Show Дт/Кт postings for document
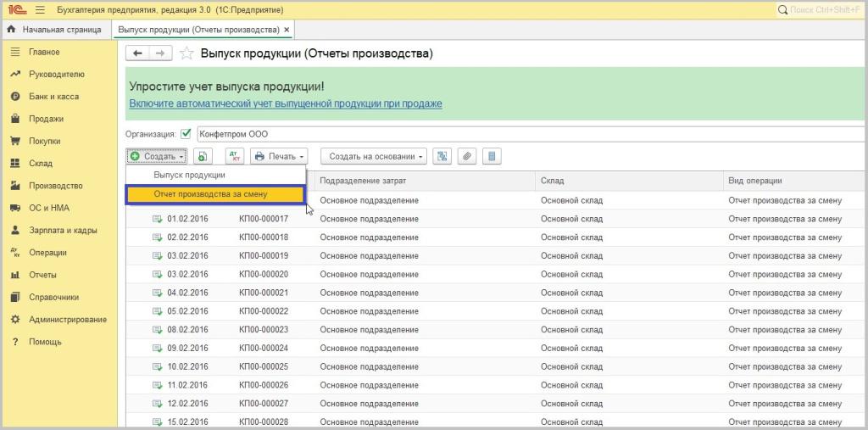 click(235, 156)
